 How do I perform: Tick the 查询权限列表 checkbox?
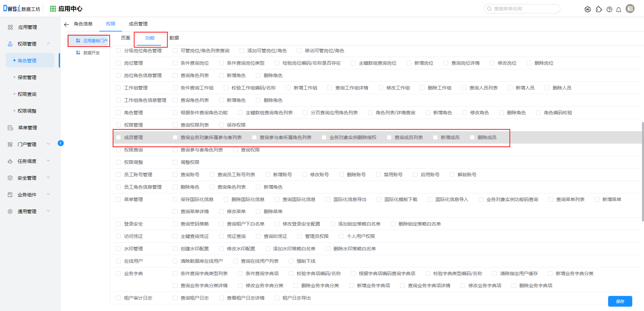(175, 125)
